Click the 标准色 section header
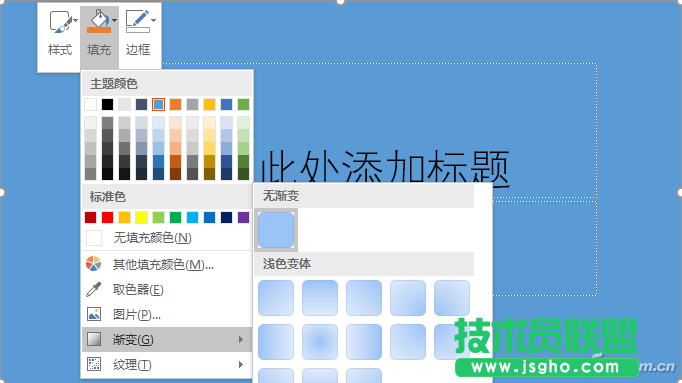The width and height of the screenshot is (682, 383). (x=167, y=196)
